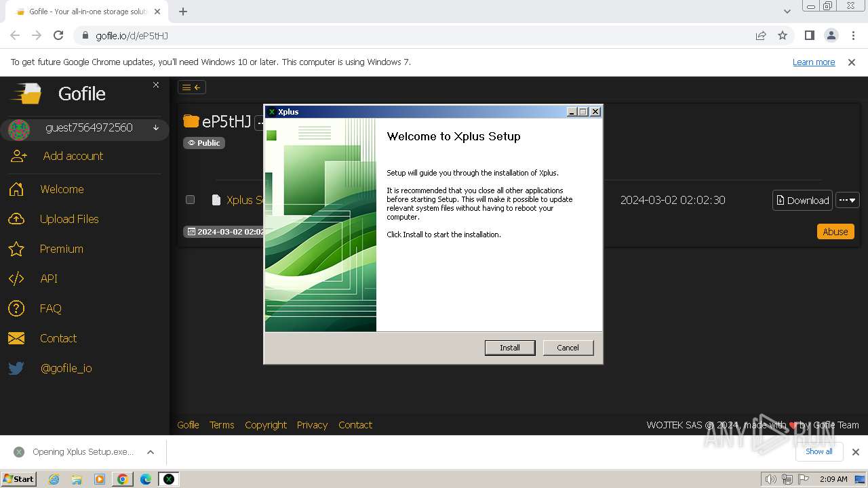Click the Contact envelope icon

tap(16, 338)
